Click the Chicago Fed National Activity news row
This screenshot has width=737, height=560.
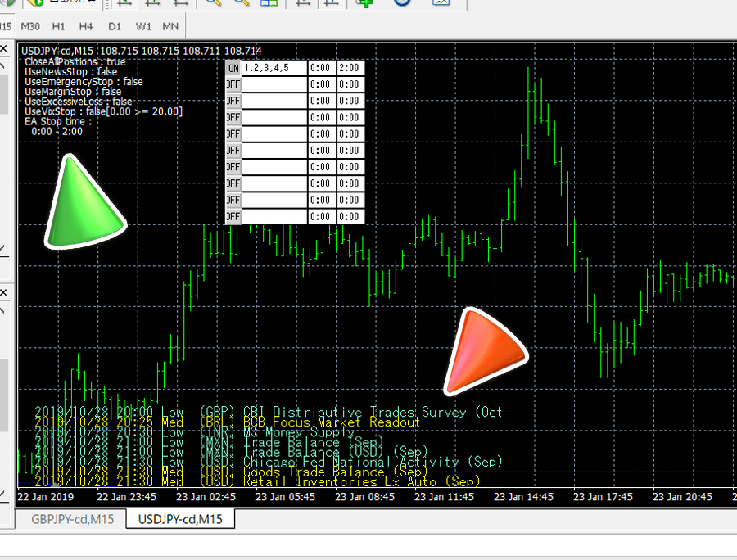tap(269, 463)
